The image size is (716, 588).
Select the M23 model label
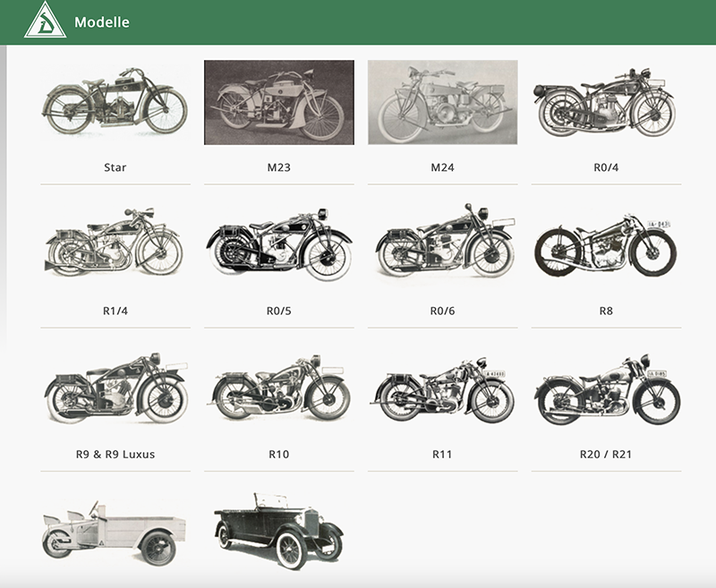tap(279, 167)
